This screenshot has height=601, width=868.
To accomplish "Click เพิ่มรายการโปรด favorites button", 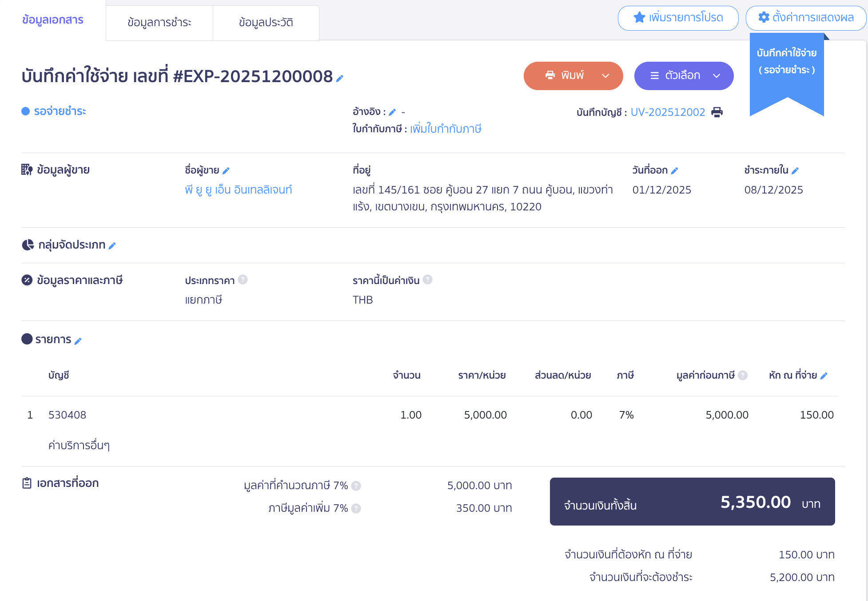I will [x=678, y=18].
